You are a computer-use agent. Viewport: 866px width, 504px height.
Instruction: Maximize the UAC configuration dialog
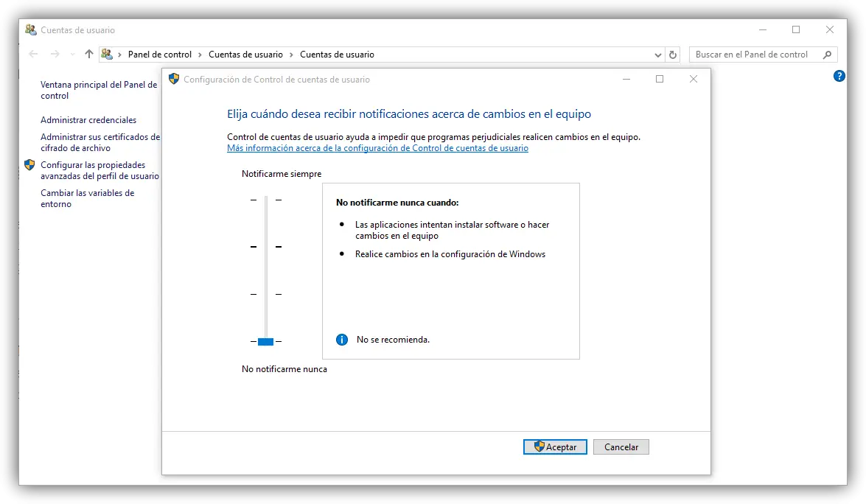coord(660,79)
